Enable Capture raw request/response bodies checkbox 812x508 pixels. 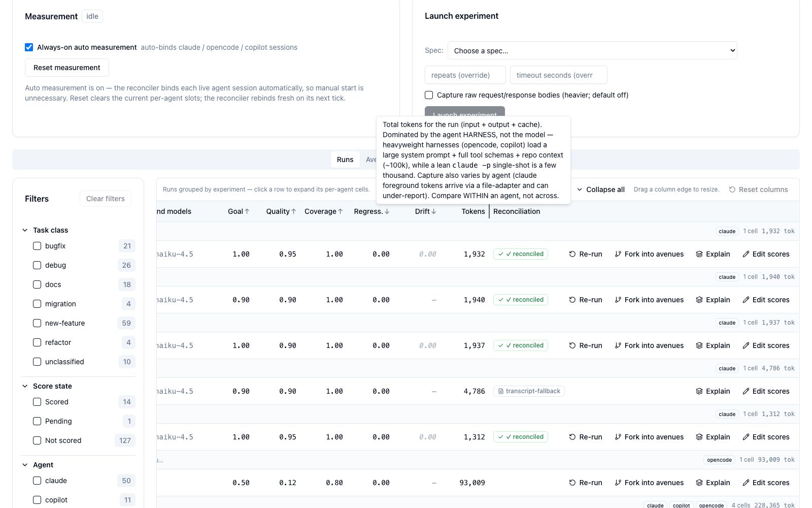click(x=429, y=95)
